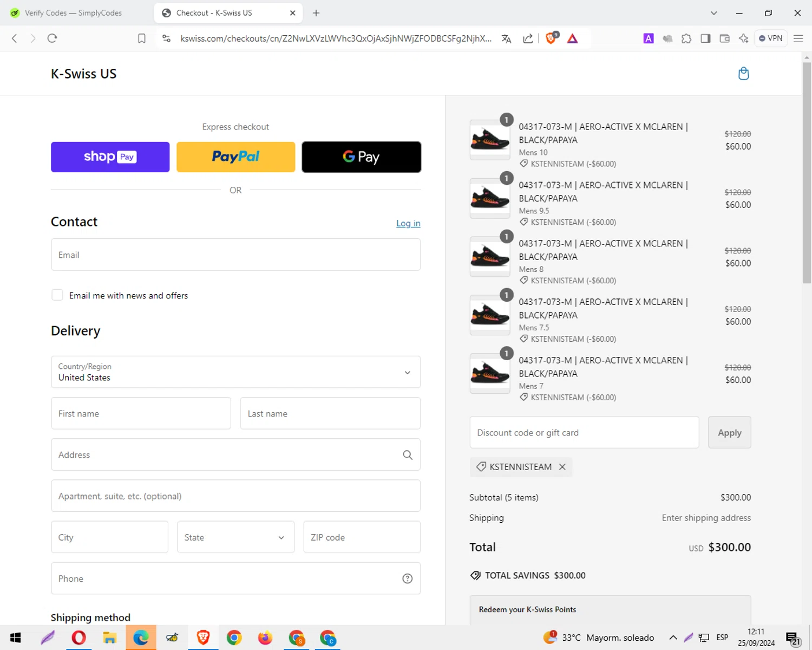Click the address search magnifier icon
This screenshot has height=650, width=812.
(x=408, y=455)
